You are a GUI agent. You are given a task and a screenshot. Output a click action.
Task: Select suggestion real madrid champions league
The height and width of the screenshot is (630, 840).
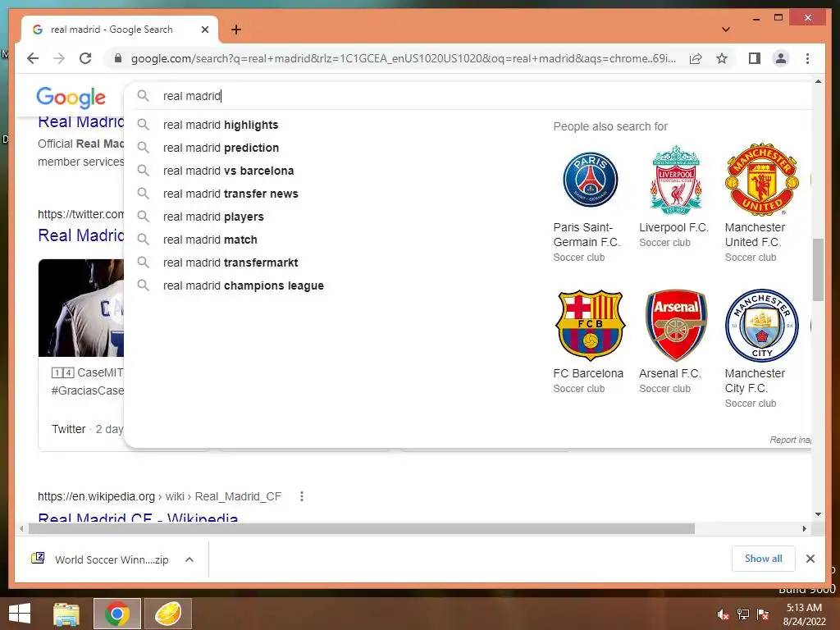click(x=244, y=286)
